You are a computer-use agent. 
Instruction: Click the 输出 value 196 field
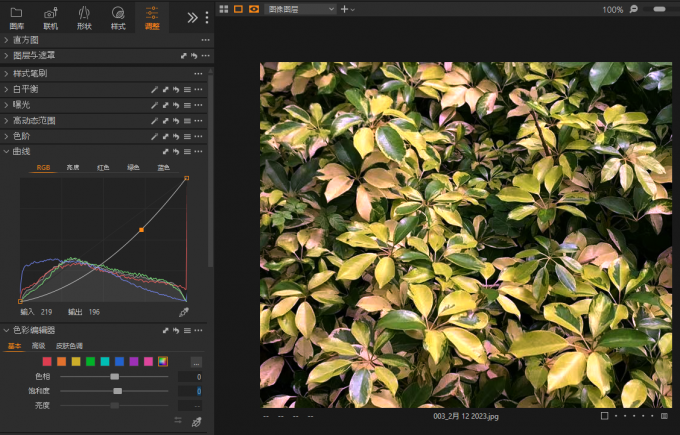click(94, 312)
